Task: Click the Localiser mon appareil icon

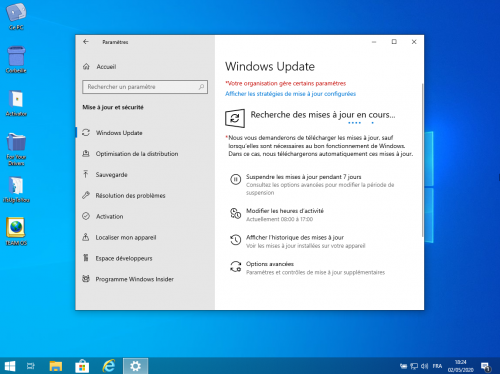Action: click(86, 237)
